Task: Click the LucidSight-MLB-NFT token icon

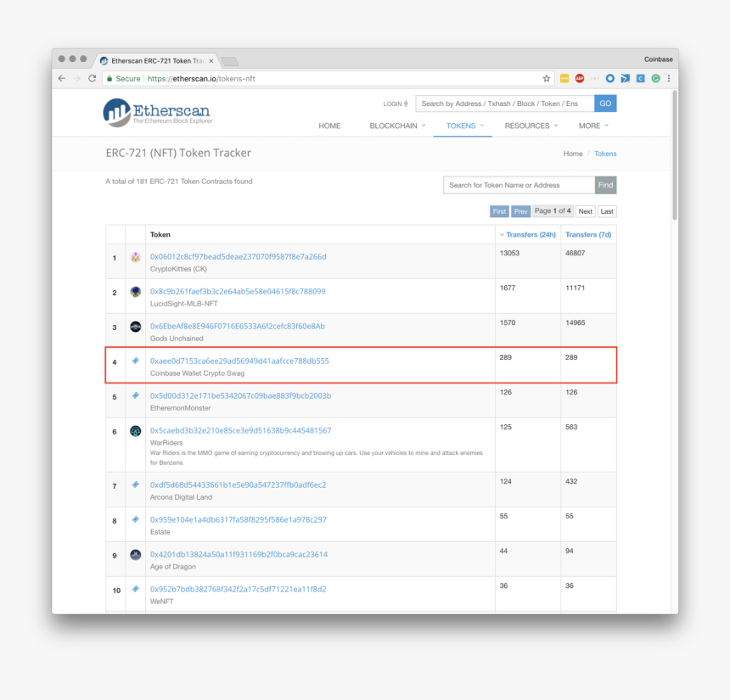Action: pyautogui.click(x=136, y=292)
